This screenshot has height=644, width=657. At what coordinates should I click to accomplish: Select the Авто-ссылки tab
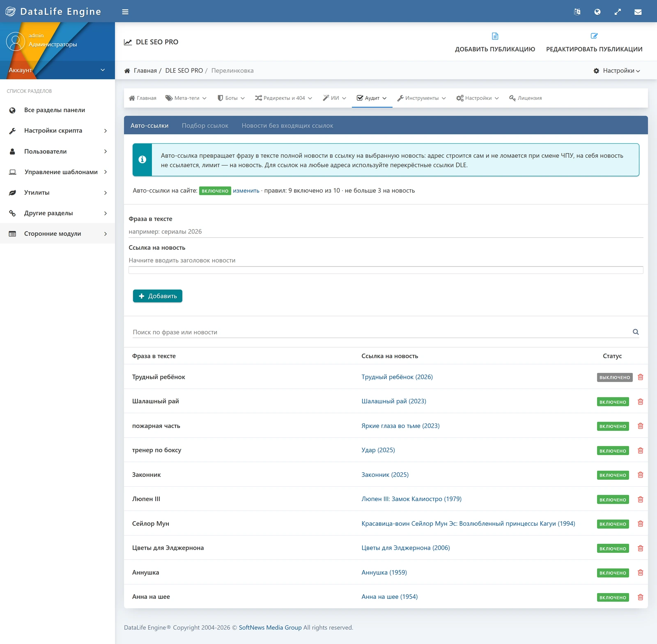click(149, 126)
